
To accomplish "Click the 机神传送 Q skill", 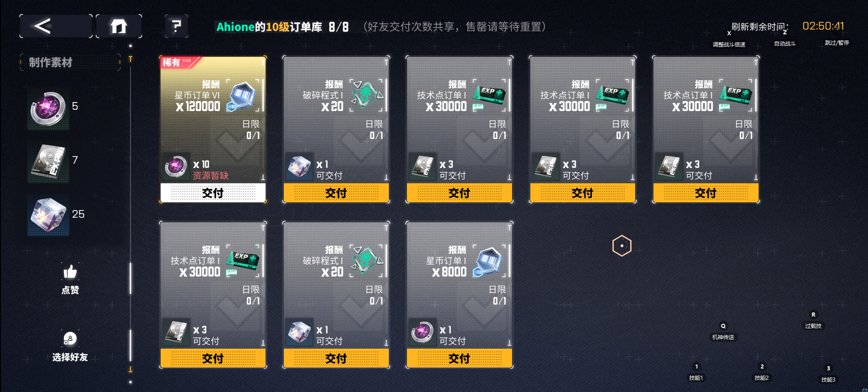I will coord(723,331).
